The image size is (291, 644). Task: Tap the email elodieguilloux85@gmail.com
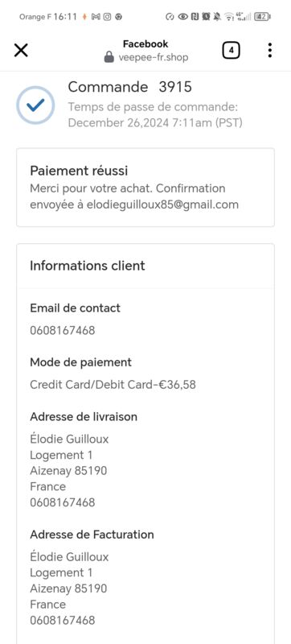(x=162, y=204)
